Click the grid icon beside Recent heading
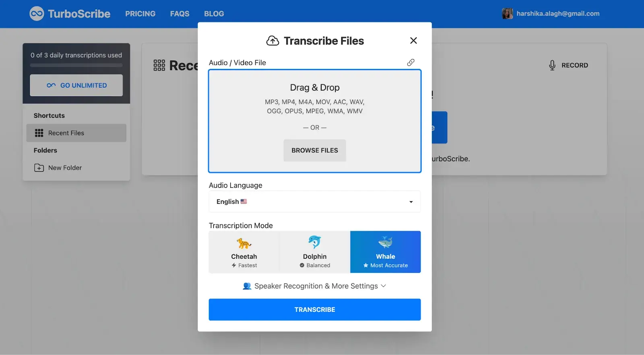Screen dimensions: 644x355 point(159,65)
